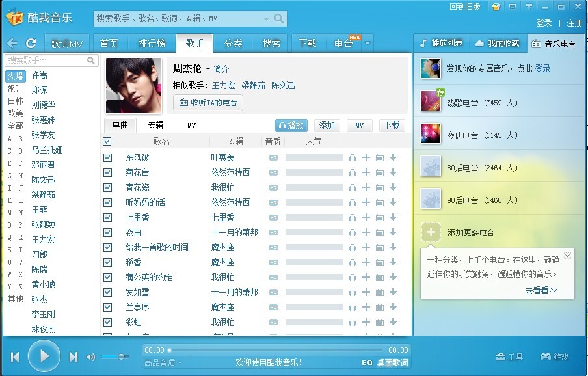Image resolution: width=588 pixels, height=376 pixels.
Task: Skip to next track
Action: (73, 356)
